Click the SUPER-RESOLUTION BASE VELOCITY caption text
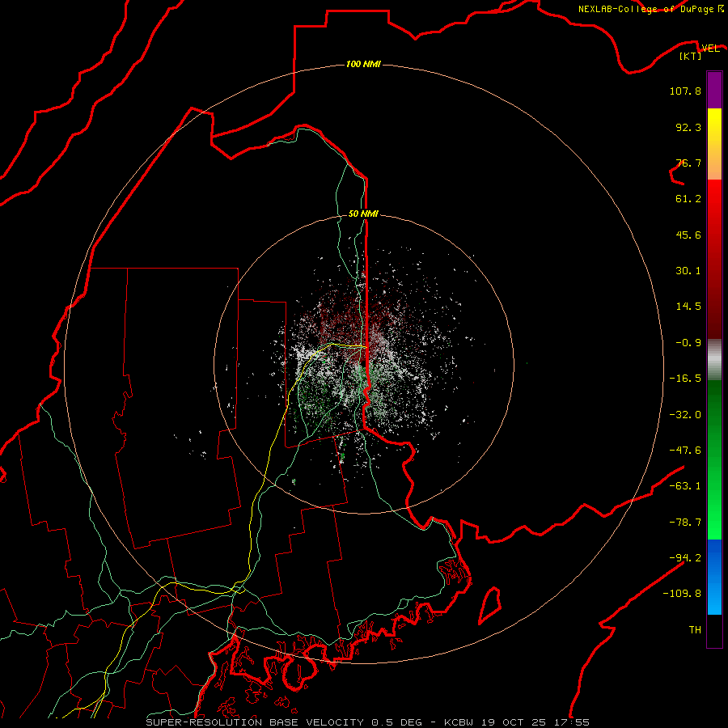 coord(255,722)
